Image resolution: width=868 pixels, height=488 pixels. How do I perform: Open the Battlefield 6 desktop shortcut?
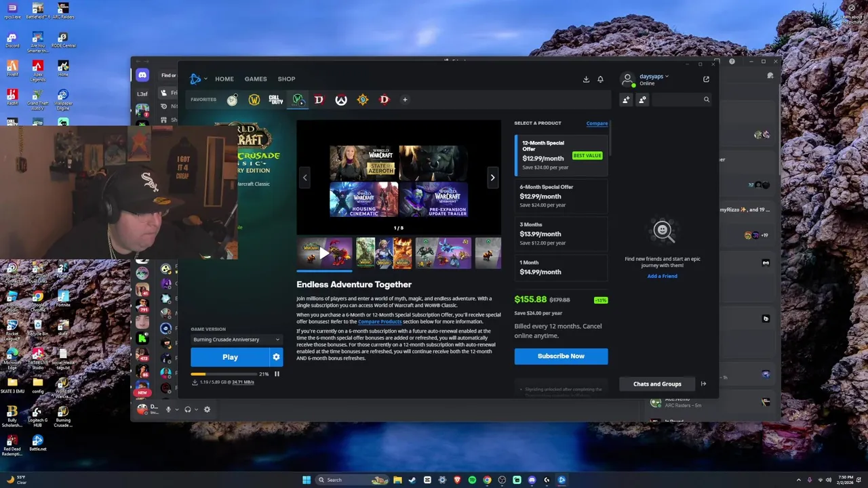click(37, 12)
